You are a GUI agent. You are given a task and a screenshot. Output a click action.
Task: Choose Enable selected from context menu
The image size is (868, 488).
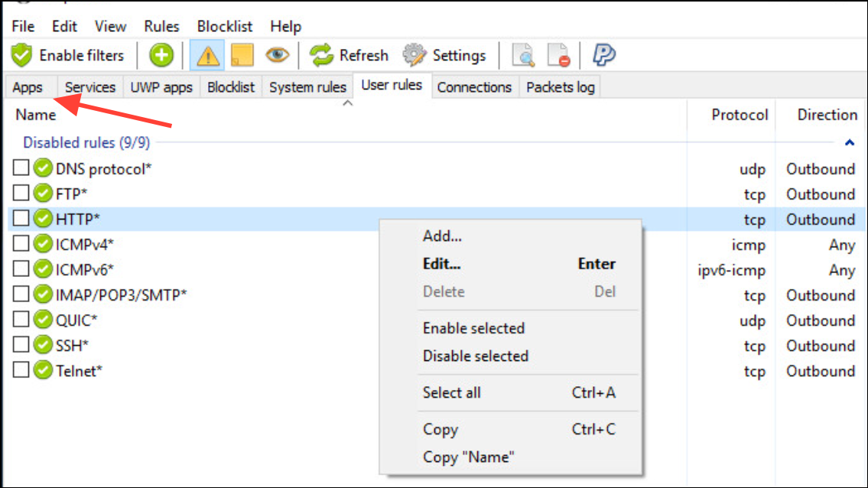[x=473, y=328]
